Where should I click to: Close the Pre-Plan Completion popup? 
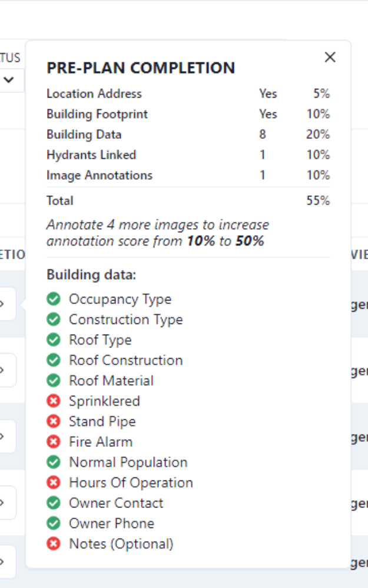[330, 57]
